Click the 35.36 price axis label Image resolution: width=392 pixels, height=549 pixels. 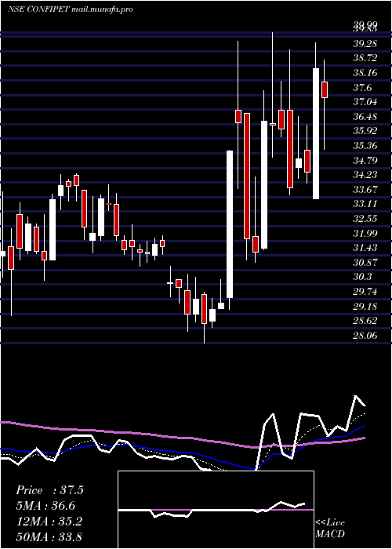[x=365, y=146]
